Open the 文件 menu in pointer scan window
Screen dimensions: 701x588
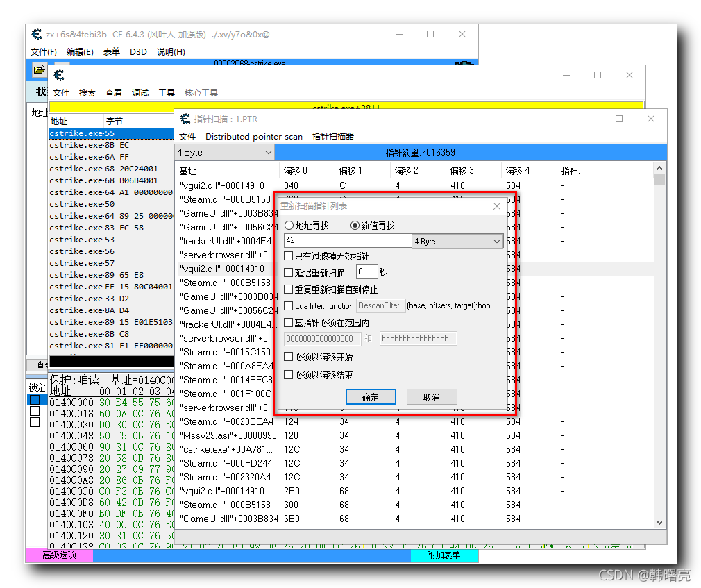pos(187,136)
